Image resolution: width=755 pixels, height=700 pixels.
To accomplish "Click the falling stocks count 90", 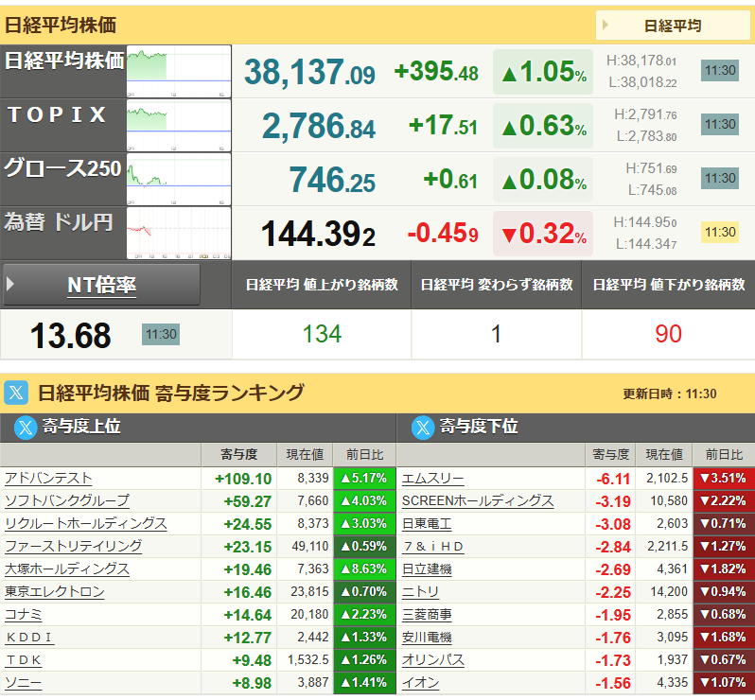I will coord(668,334).
